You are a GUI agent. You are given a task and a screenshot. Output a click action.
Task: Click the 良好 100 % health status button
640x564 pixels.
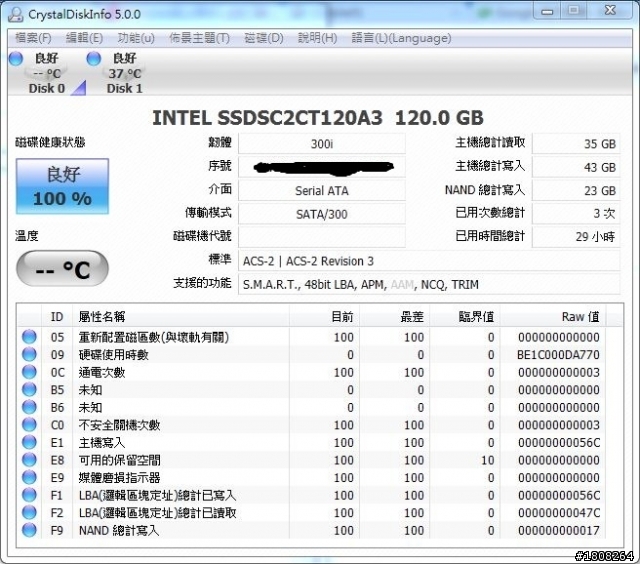pos(62,187)
